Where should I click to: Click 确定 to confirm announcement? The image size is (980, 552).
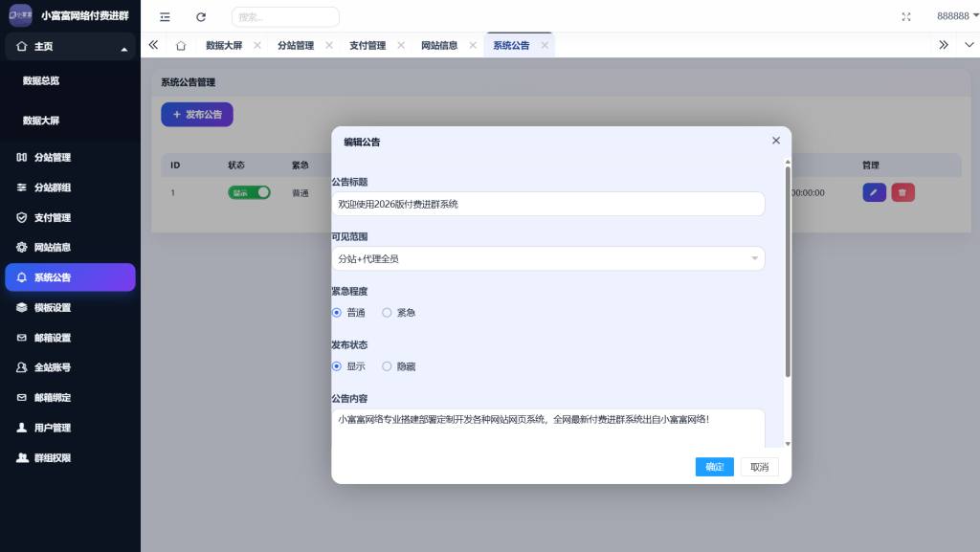pyautogui.click(x=714, y=467)
